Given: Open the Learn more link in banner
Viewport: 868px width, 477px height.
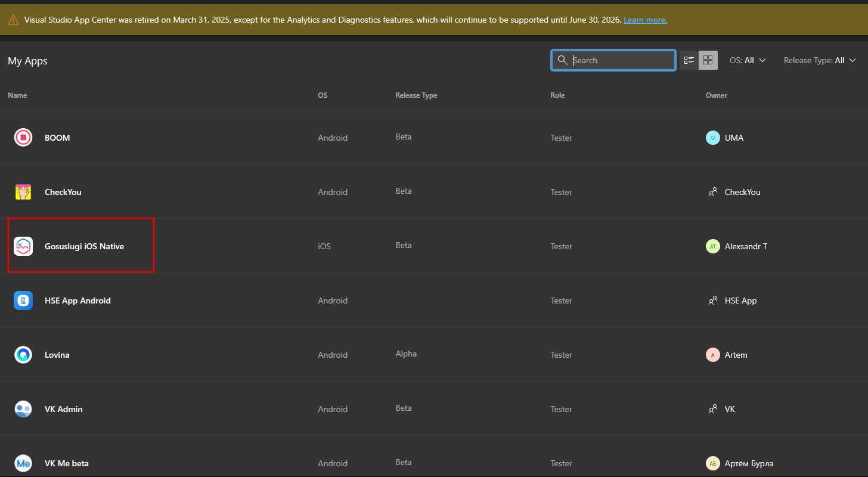Looking at the screenshot, I should click(x=645, y=20).
